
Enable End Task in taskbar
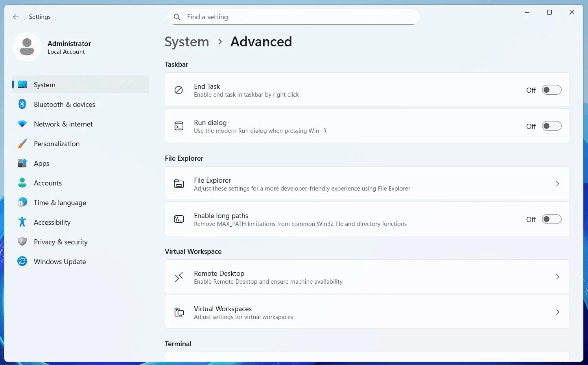(551, 90)
